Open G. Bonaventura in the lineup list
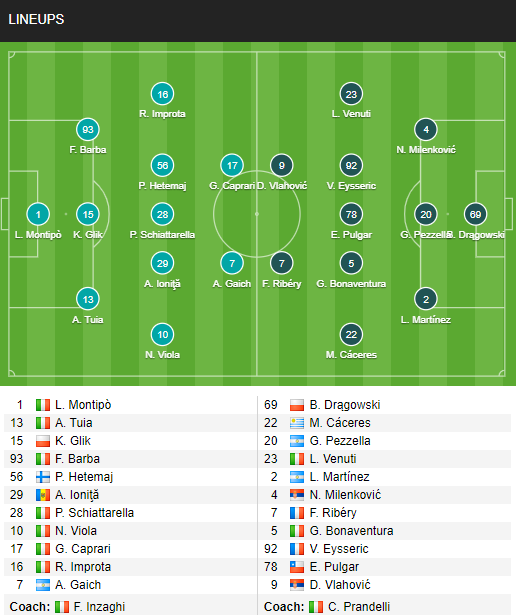 (x=351, y=531)
